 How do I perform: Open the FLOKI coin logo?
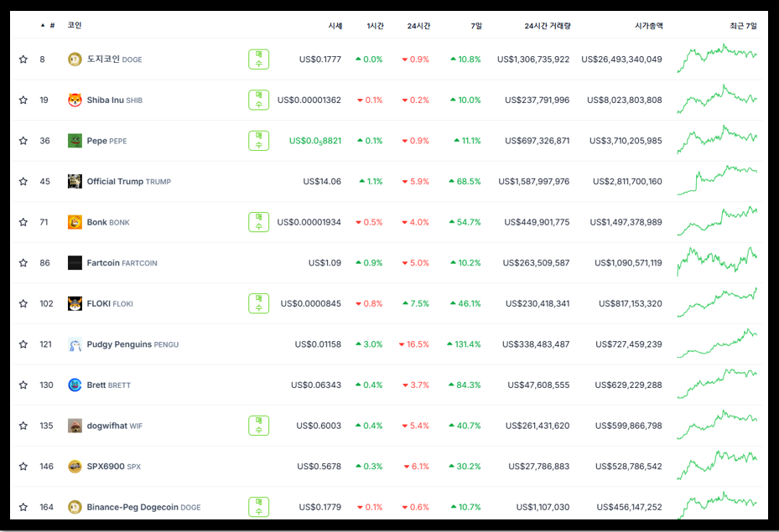75,304
